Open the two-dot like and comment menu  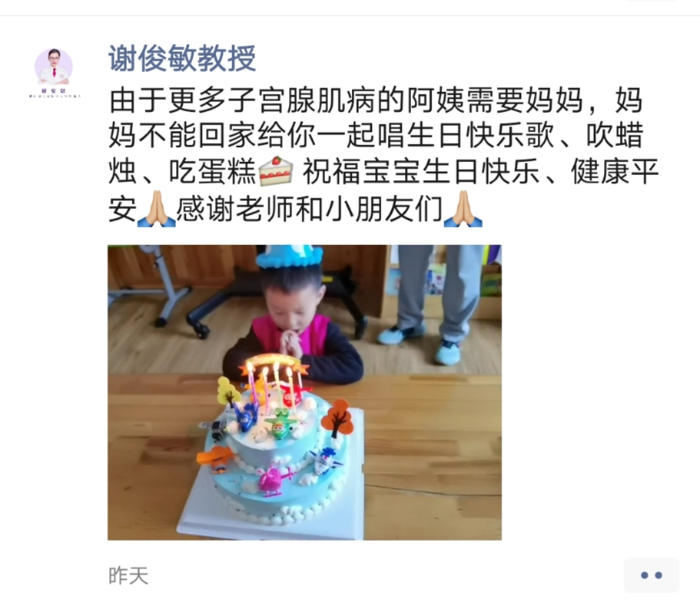(x=651, y=575)
